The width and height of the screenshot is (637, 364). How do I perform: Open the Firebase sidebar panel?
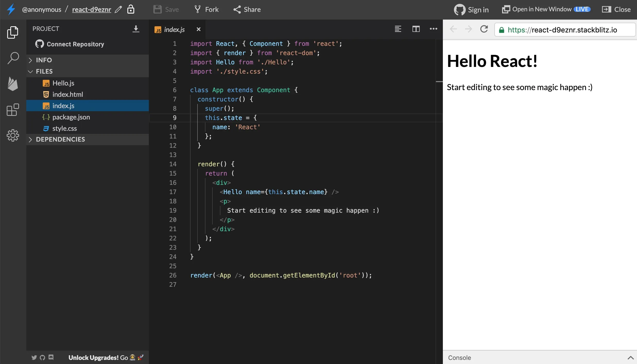[x=13, y=84]
